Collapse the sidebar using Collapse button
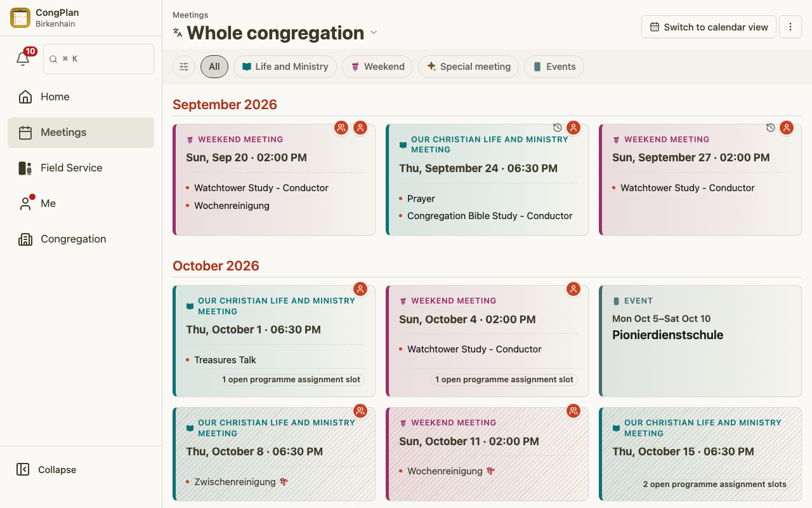The height and width of the screenshot is (508, 812). pyautogui.click(x=46, y=469)
